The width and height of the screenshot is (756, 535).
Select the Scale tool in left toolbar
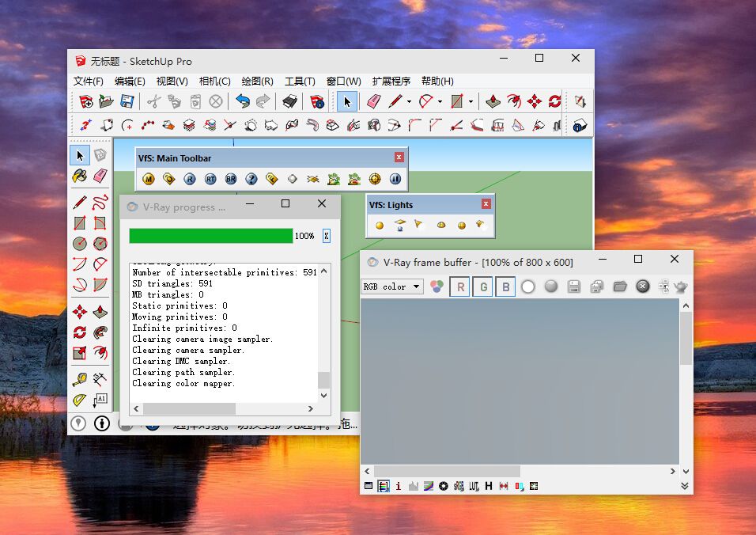tap(80, 353)
